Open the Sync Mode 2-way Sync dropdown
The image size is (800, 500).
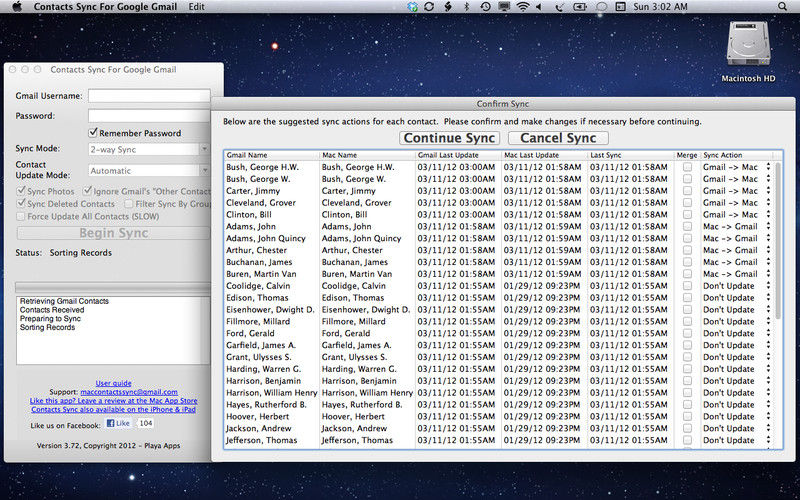(148, 149)
